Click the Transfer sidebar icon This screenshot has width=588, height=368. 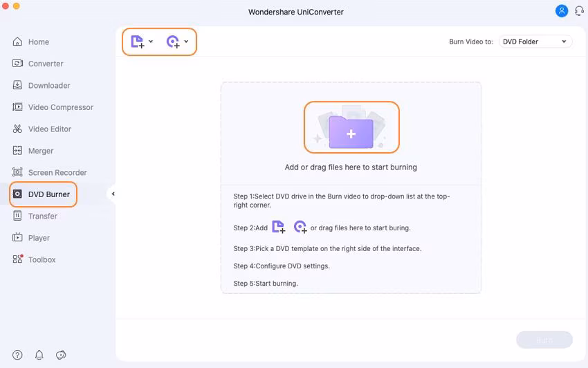tap(17, 216)
